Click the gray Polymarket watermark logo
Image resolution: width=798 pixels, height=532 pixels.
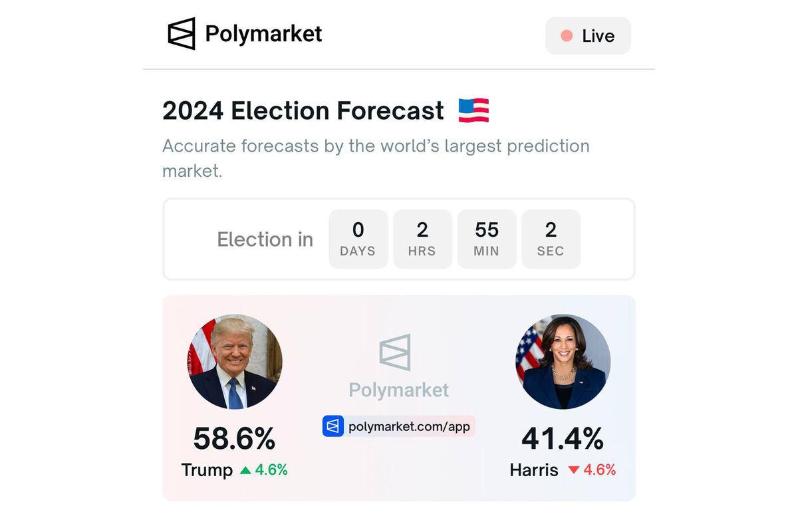point(395,352)
